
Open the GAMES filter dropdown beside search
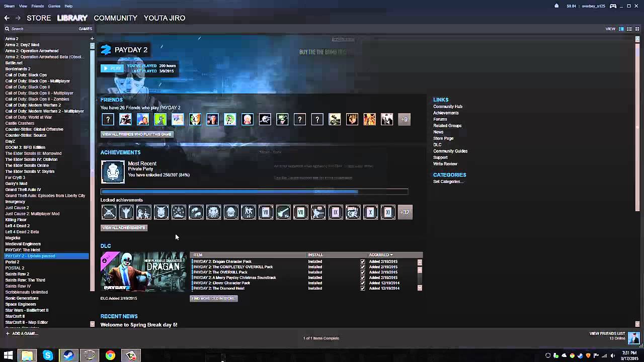(x=85, y=29)
